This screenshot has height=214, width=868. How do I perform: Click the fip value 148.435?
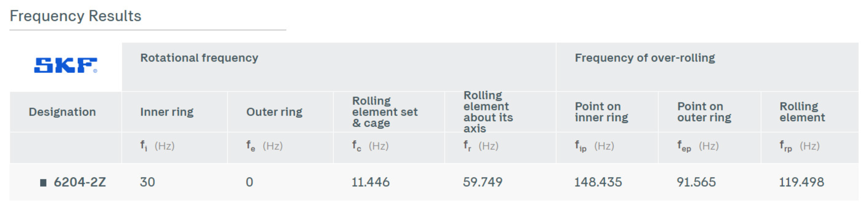(x=598, y=182)
